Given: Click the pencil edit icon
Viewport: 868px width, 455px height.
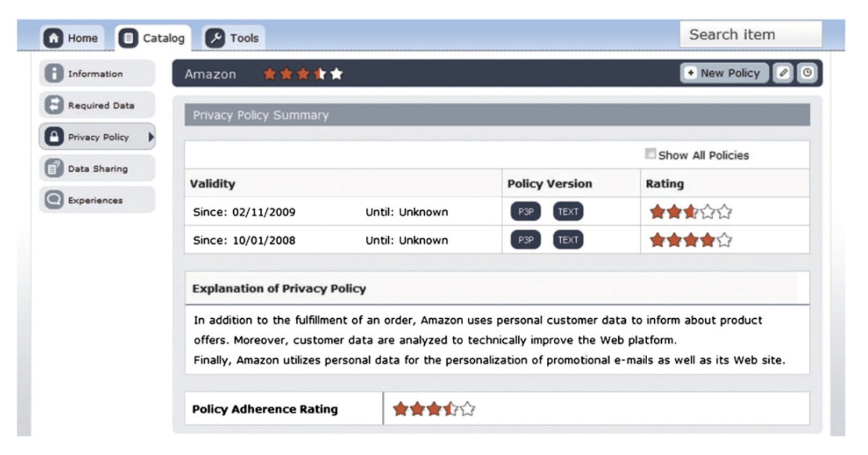Looking at the screenshot, I should 783,73.
